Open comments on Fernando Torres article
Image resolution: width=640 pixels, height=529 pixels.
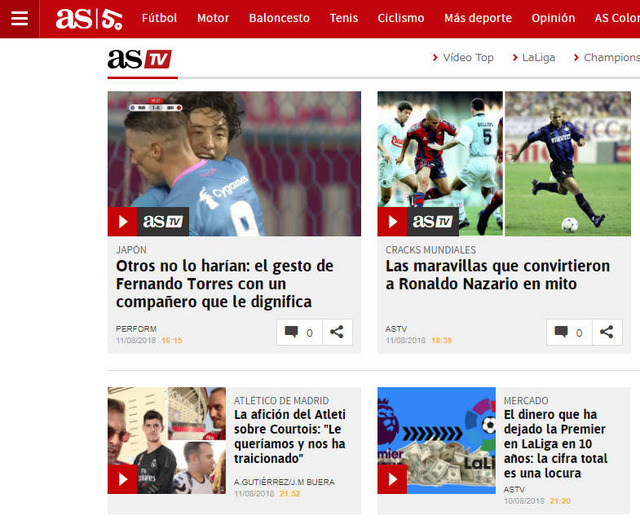coord(299,332)
